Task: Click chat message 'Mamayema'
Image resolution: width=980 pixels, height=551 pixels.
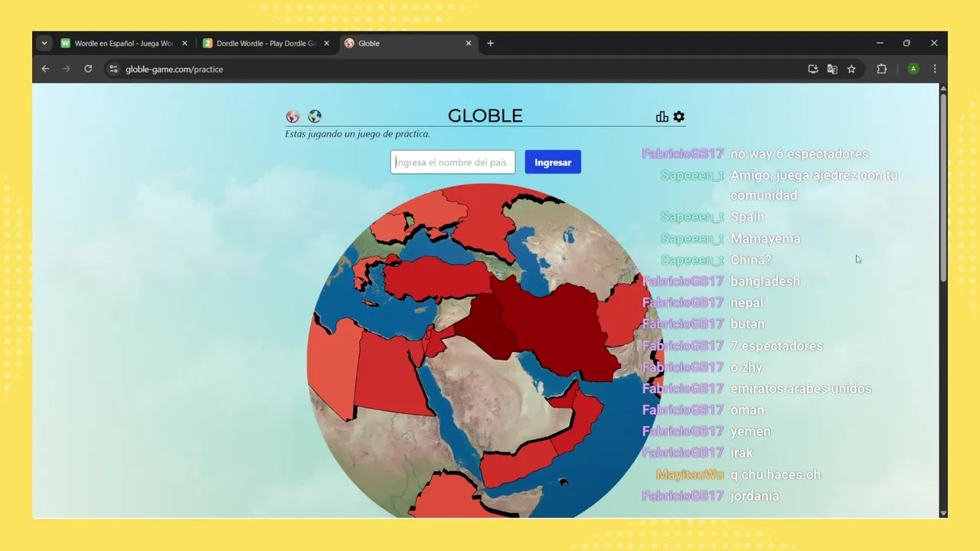Action: [766, 239]
